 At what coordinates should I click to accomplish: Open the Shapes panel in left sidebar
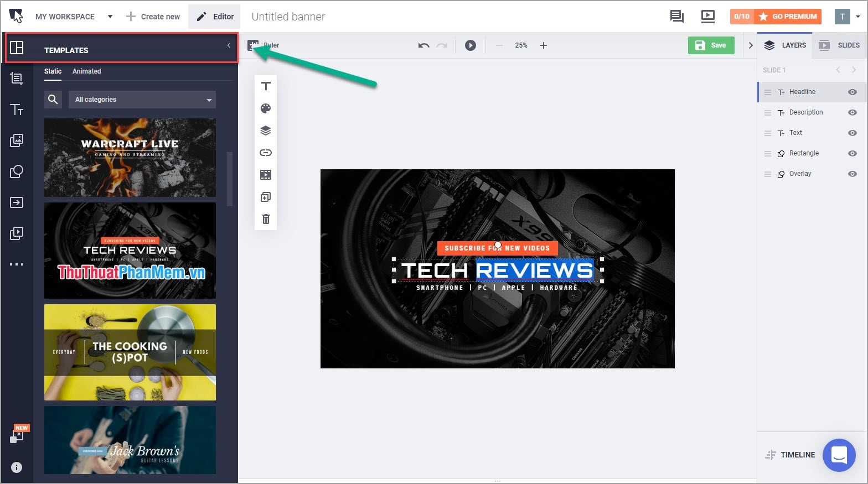[x=17, y=171]
